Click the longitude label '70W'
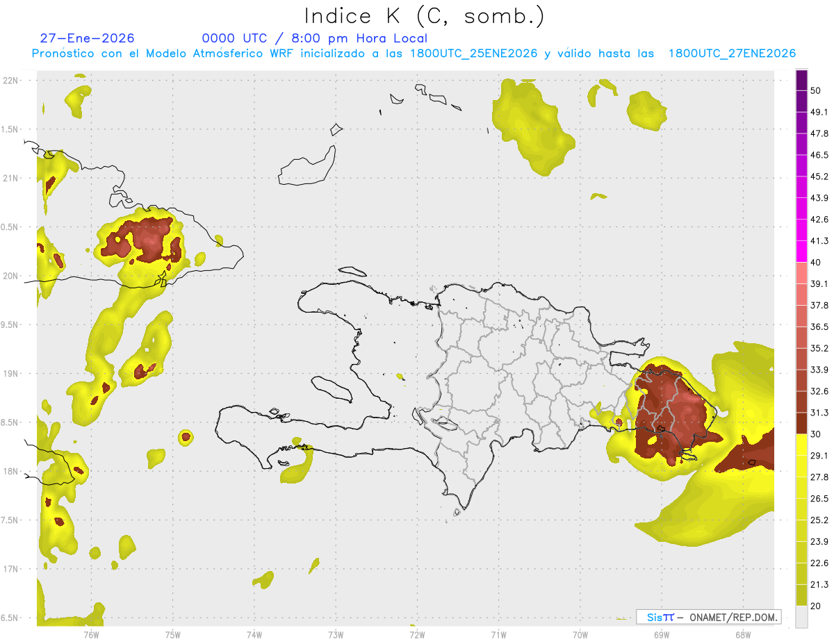Image resolution: width=834 pixels, height=644 pixels. (x=580, y=634)
